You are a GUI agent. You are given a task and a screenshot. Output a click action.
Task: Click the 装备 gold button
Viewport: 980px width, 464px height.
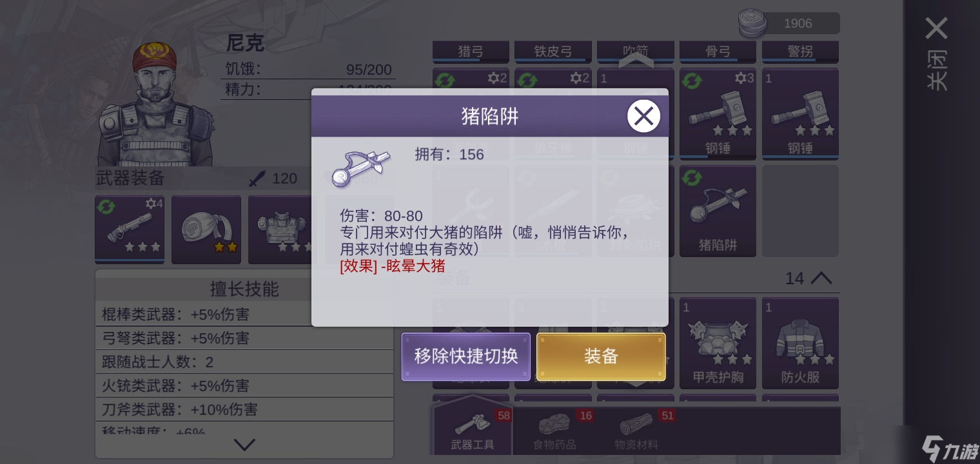(x=601, y=356)
